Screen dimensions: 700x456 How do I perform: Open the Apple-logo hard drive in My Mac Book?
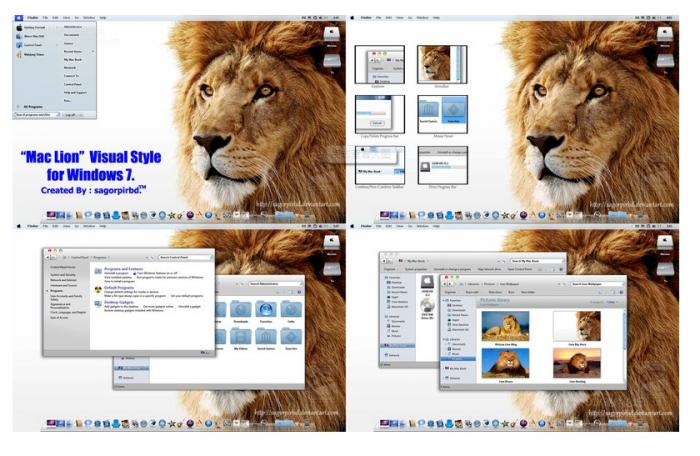point(427,282)
